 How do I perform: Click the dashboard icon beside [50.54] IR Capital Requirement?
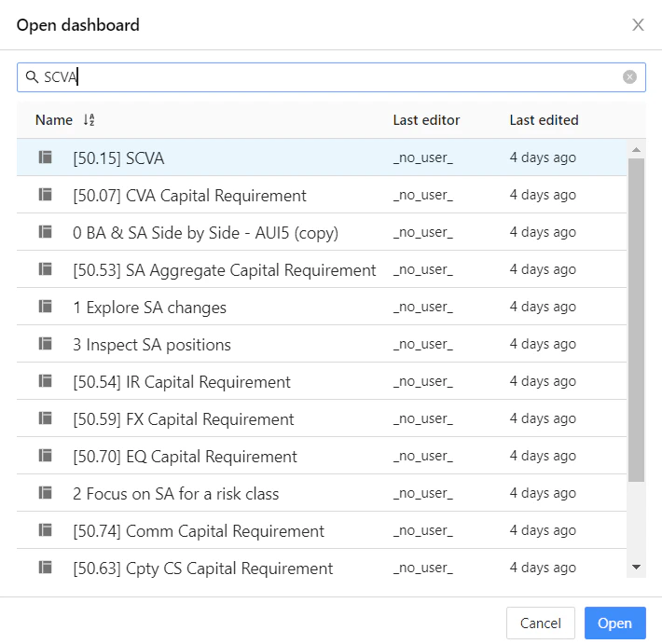45,380
